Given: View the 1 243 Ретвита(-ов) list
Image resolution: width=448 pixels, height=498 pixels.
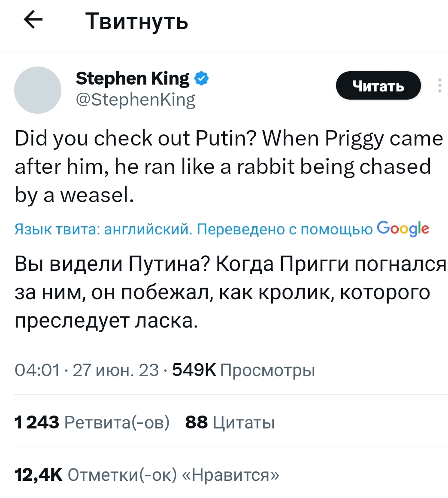Looking at the screenshot, I should point(92,422).
